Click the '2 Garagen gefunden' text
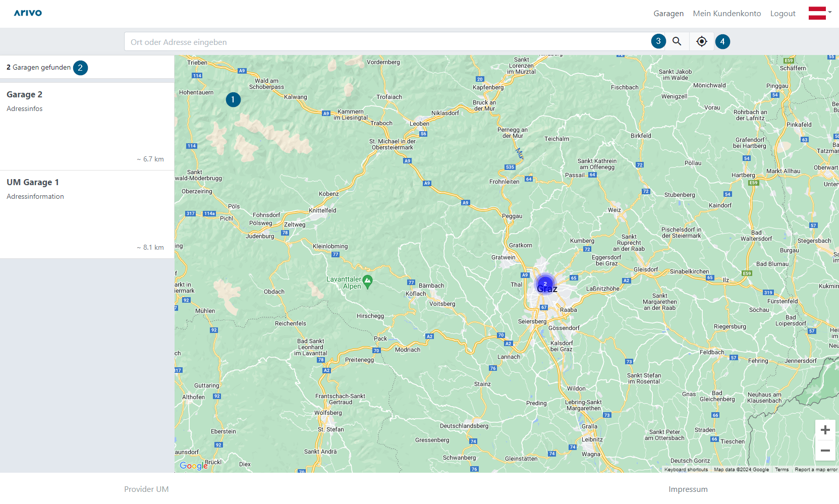 click(x=39, y=67)
